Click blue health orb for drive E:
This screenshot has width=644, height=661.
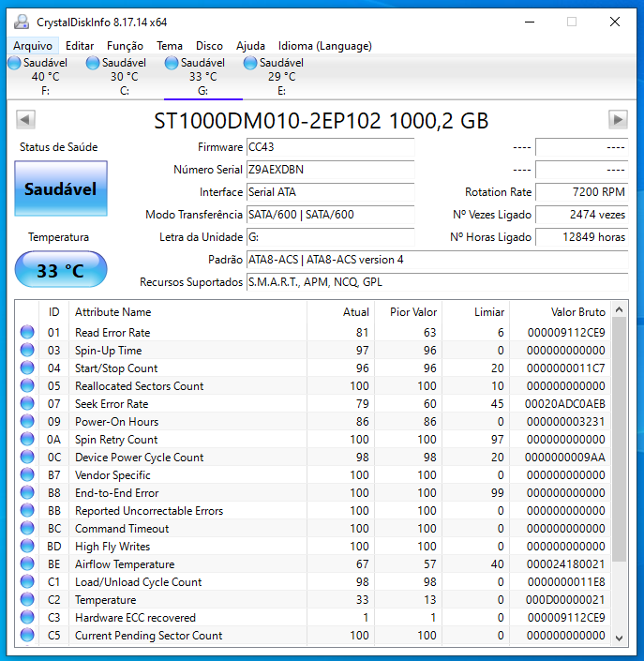pyautogui.click(x=250, y=63)
